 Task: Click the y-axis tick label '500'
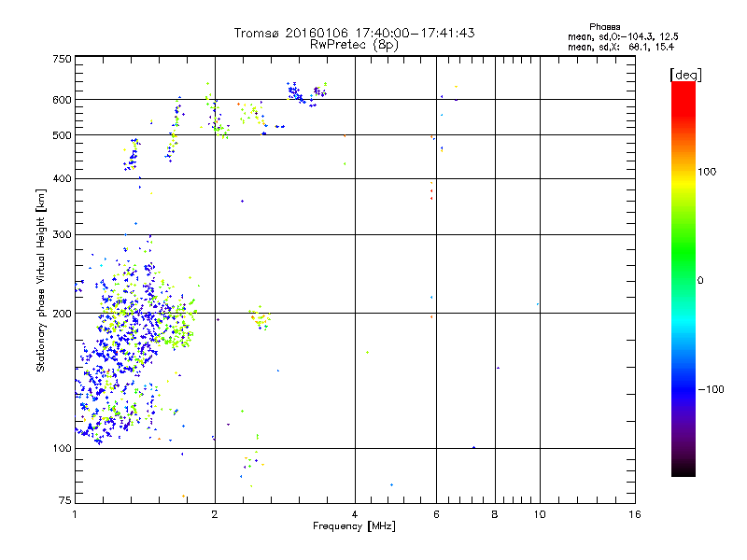point(62,135)
